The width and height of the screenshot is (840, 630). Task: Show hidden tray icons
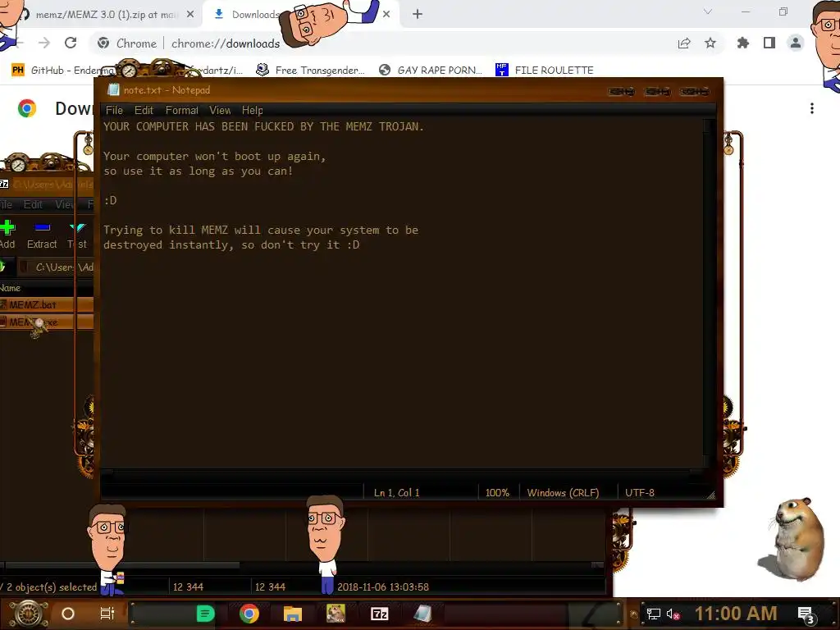(x=634, y=614)
